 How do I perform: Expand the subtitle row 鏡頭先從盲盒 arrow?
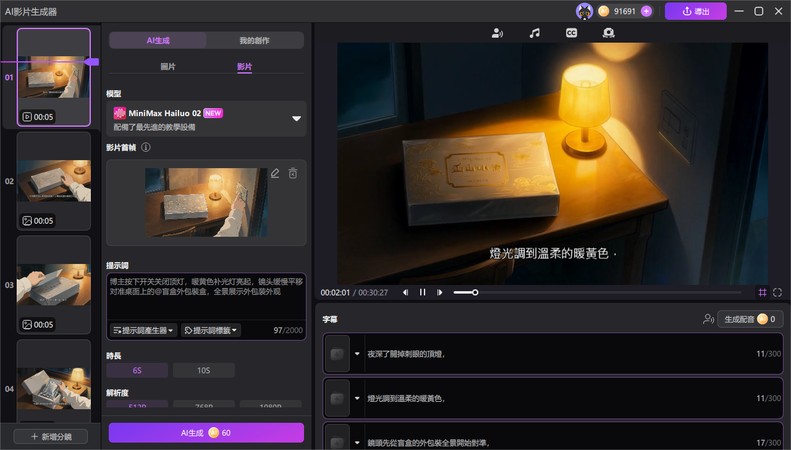pyautogui.click(x=357, y=443)
